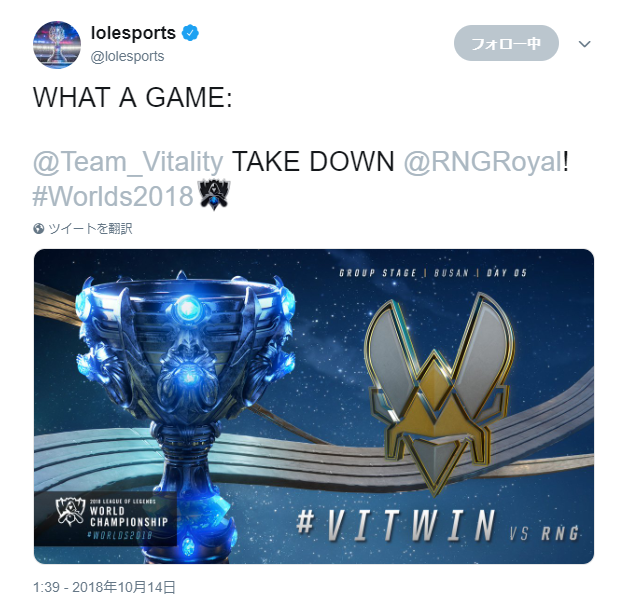Viewport: 626px width, 608px height.
Task: Toggle the following (フォロー中) button
Action: pos(506,43)
